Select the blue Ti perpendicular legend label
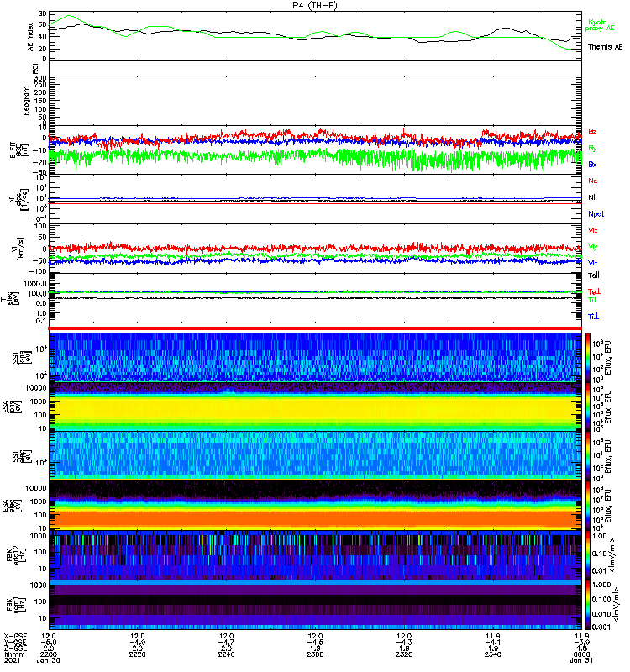 pos(593,317)
